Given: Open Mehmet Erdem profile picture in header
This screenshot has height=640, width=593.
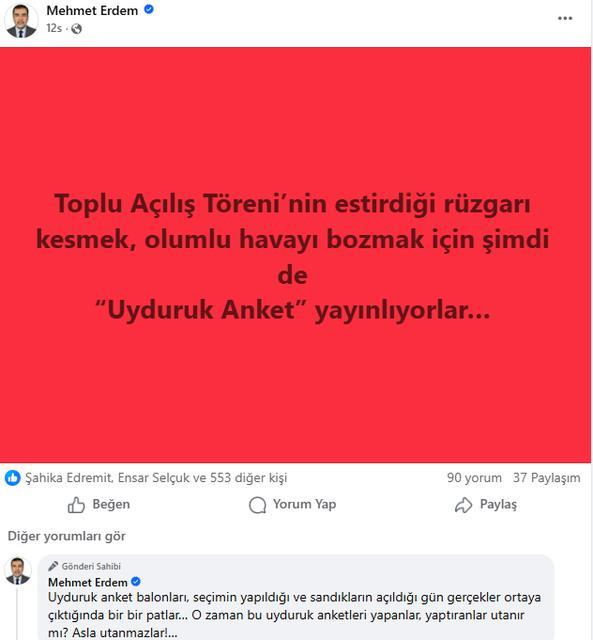Looking at the screenshot, I should point(21,20).
